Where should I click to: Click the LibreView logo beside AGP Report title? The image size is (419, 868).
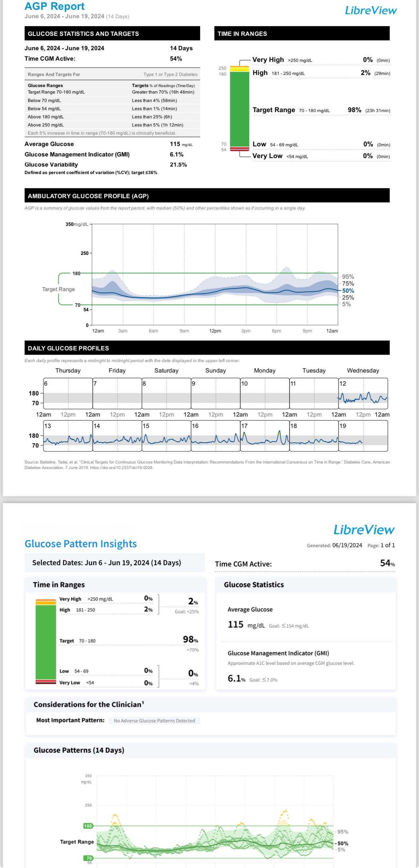coord(371,10)
